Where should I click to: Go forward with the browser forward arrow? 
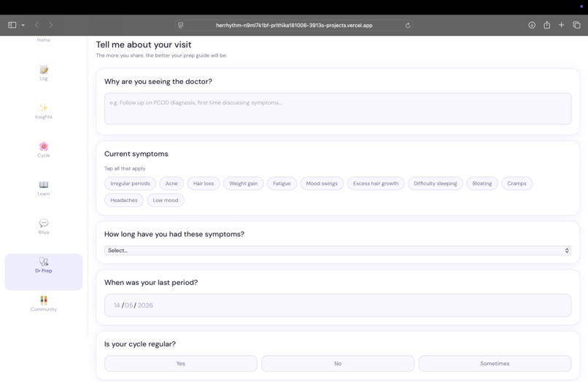click(x=50, y=25)
